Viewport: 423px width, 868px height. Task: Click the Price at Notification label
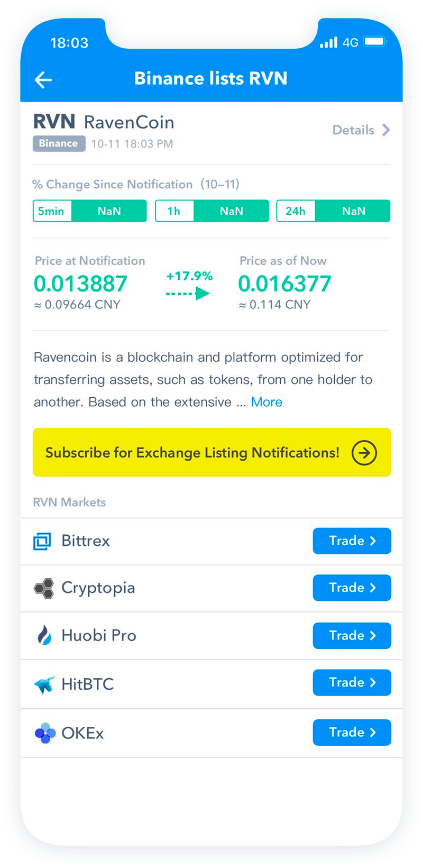[x=90, y=261]
